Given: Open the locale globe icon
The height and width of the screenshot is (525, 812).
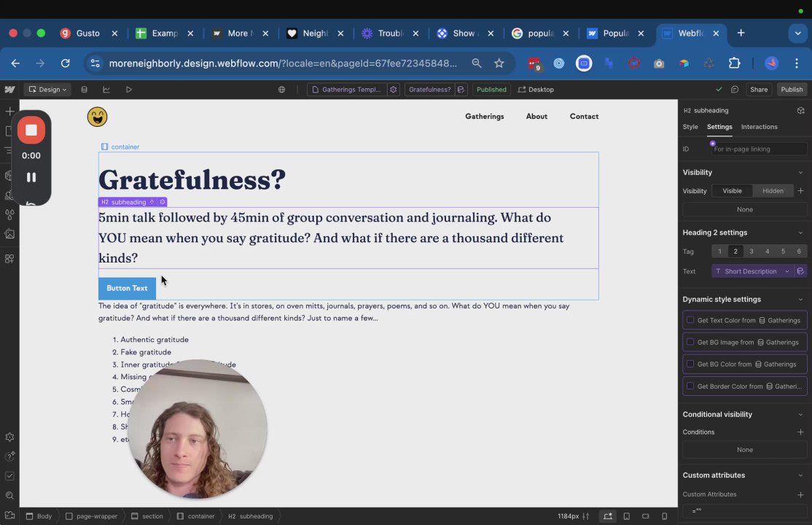Looking at the screenshot, I should pyautogui.click(x=281, y=90).
